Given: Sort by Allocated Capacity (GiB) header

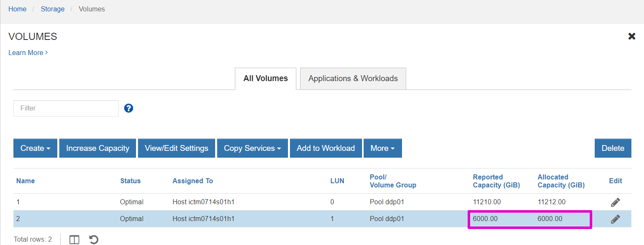Looking at the screenshot, I should coord(562,181).
